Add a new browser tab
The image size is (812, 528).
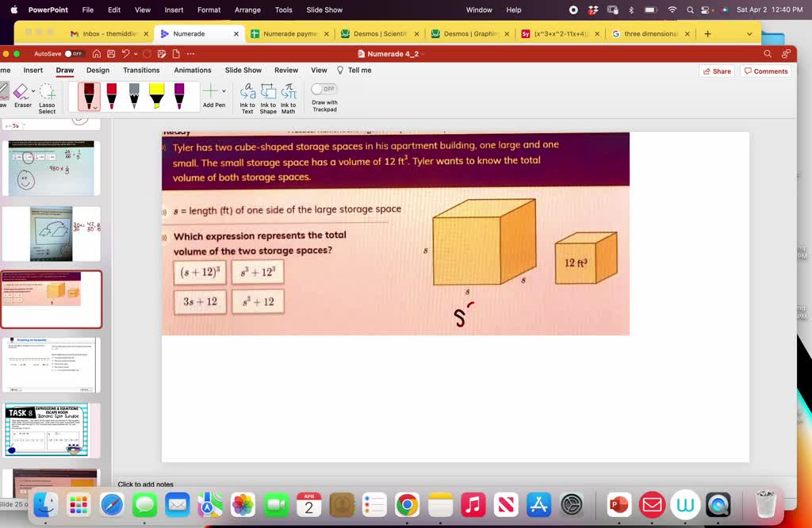(707, 33)
